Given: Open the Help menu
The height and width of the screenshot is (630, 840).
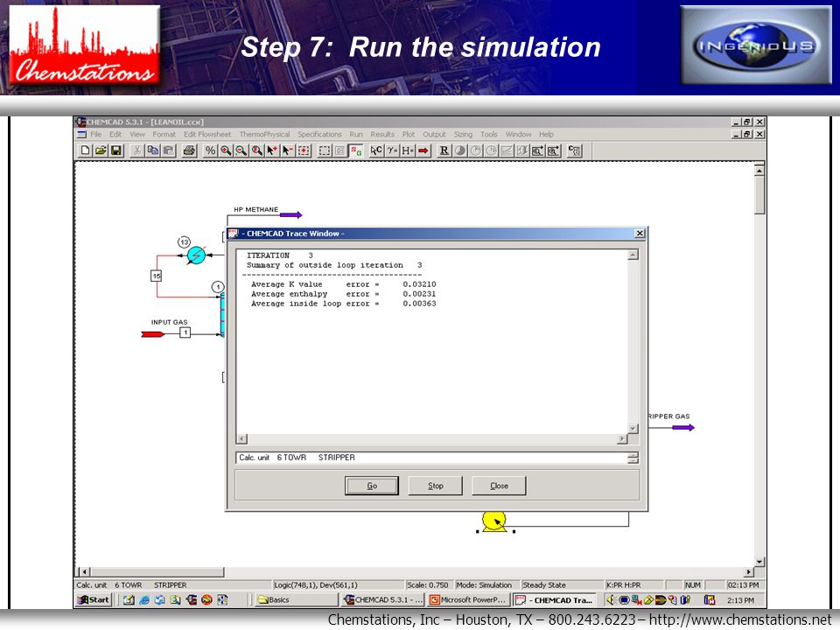Looking at the screenshot, I should pos(546,135).
